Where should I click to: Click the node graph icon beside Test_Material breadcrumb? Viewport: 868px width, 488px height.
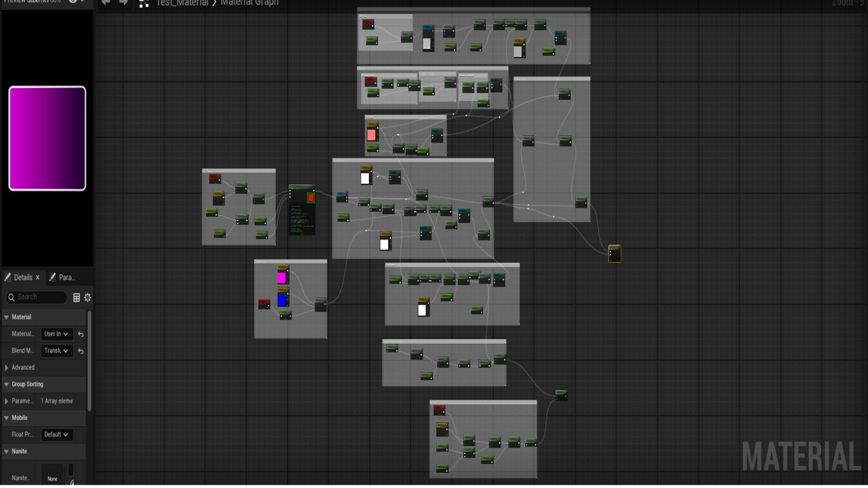coord(144,3)
